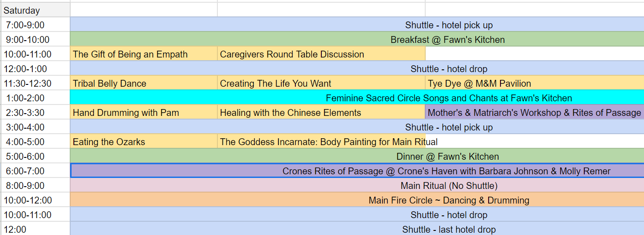Click Hand Drumming with Pam cell

tap(144, 112)
